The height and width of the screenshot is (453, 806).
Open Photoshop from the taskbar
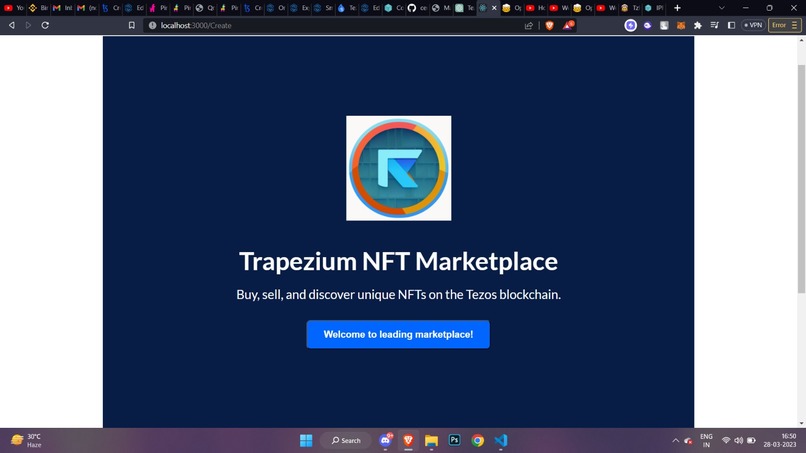point(454,441)
